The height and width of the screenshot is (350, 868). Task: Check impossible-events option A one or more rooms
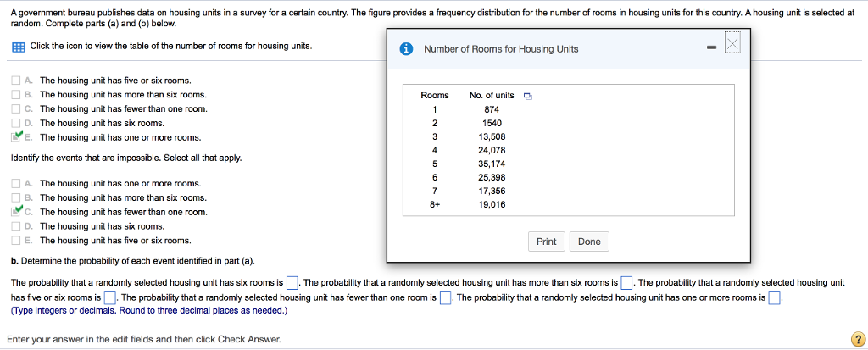point(17,183)
